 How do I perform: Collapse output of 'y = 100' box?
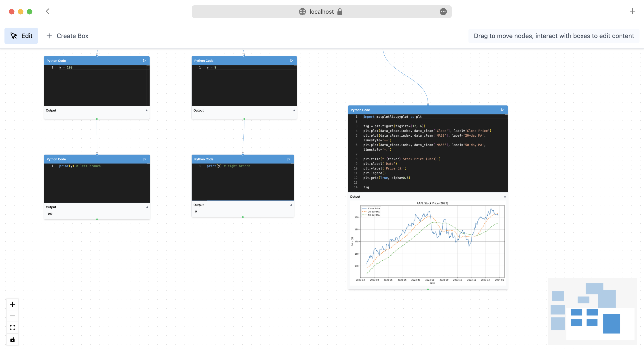147,110
